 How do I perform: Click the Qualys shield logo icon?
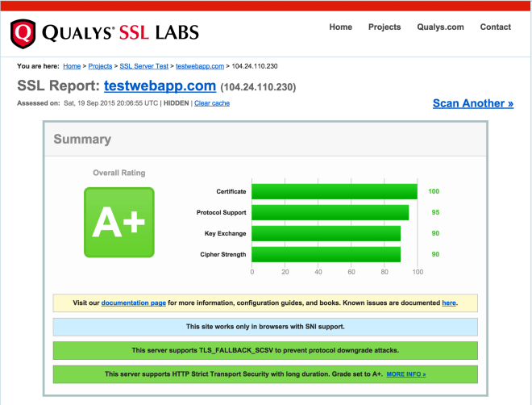24,32
